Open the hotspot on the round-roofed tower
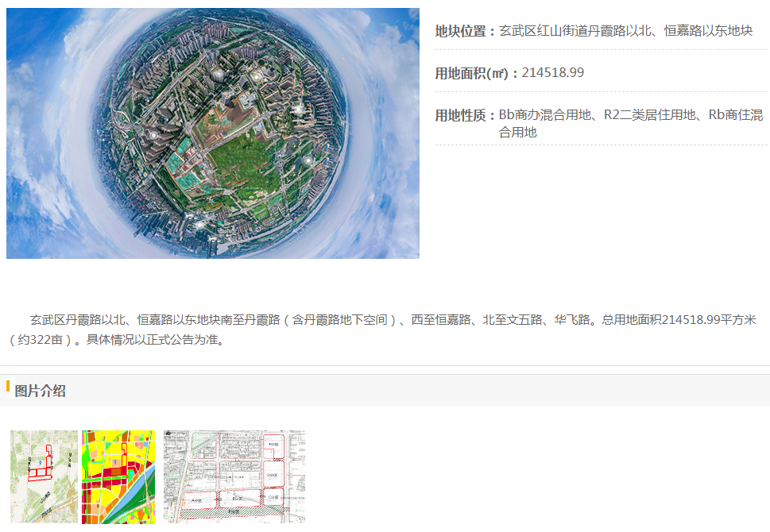Screen dimensions: 770x532 pos(219,75)
